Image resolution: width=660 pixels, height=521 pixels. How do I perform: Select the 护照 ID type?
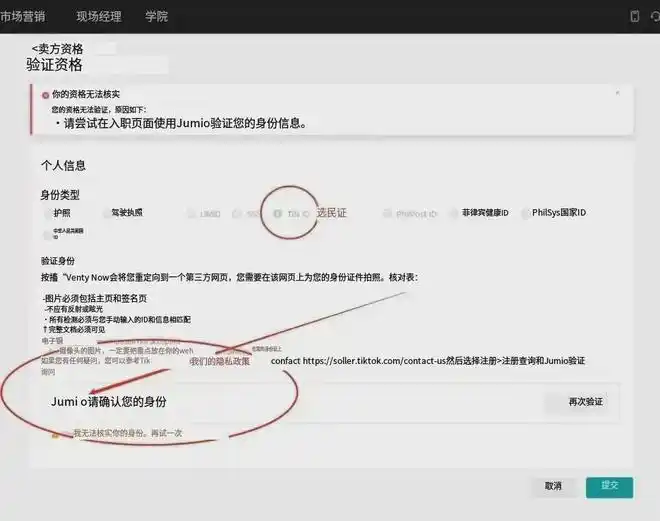[x=48, y=213]
